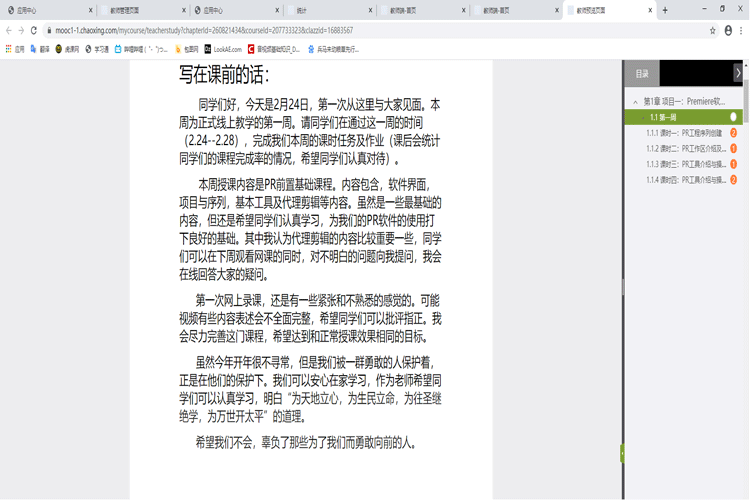Bookmark this page using the star icon
This screenshot has height=500, width=750.
tap(712, 30)
